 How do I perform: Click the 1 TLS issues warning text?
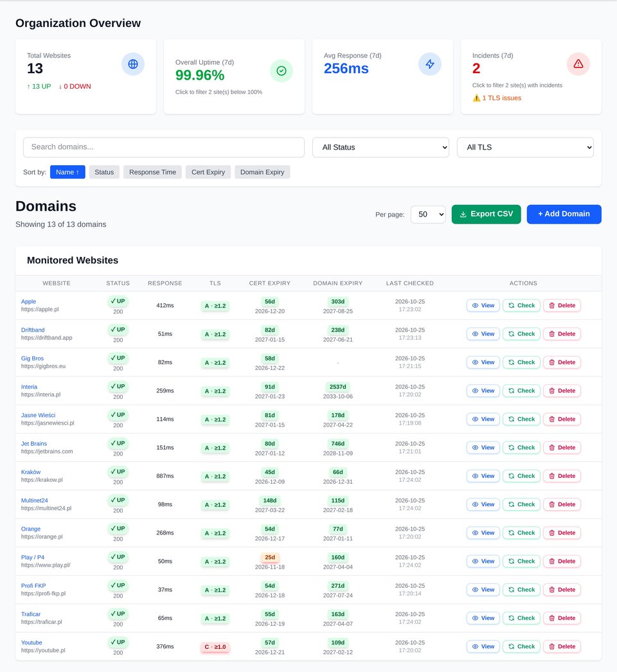click(502, 98)
